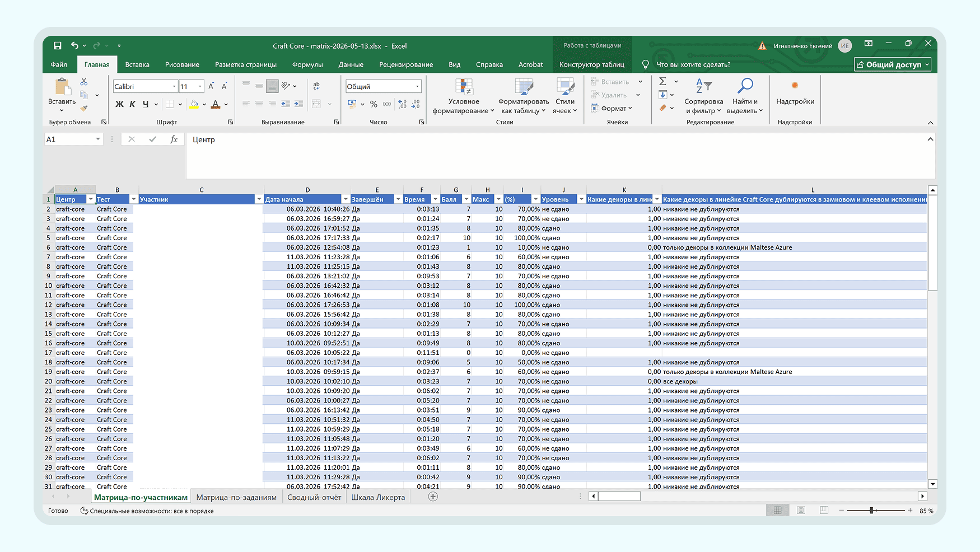The height and width of the screenshot is (552, 980).
Task: Click the AutoSum sigma icon
Action: click(662, 82)
